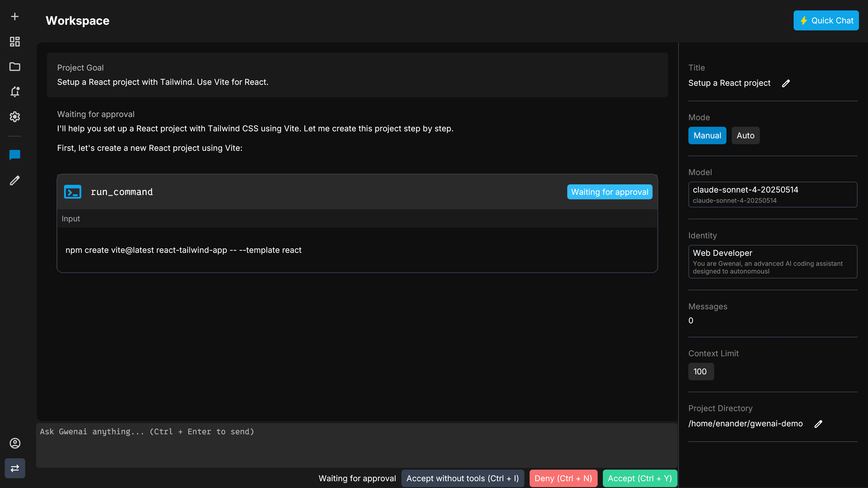
Task: Open the dashboard grid icon
Action: 15,41
